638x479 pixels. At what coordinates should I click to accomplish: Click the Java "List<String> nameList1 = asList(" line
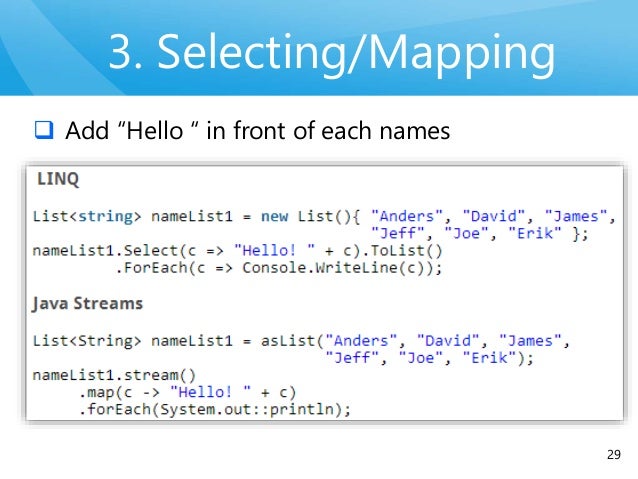(301, 341)
